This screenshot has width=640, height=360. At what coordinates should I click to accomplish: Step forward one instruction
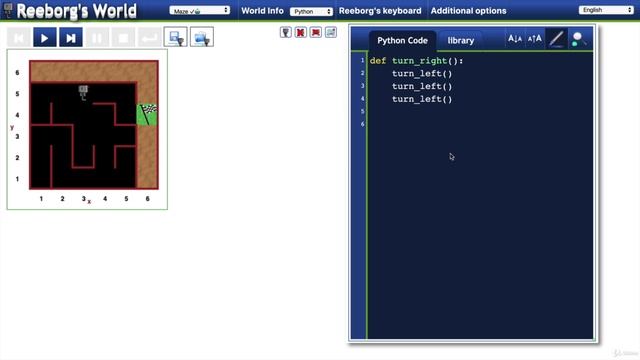(71, 38)
